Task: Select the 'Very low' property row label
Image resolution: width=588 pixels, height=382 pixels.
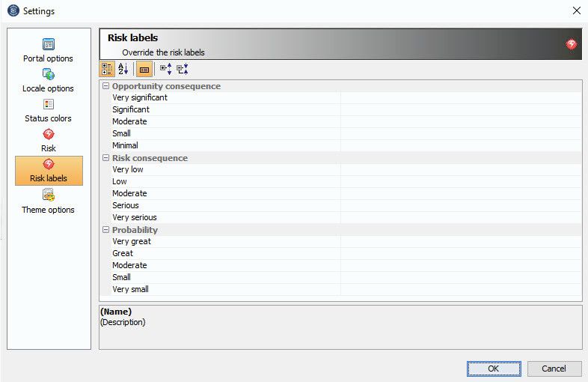Action: (x=127, y=169)
